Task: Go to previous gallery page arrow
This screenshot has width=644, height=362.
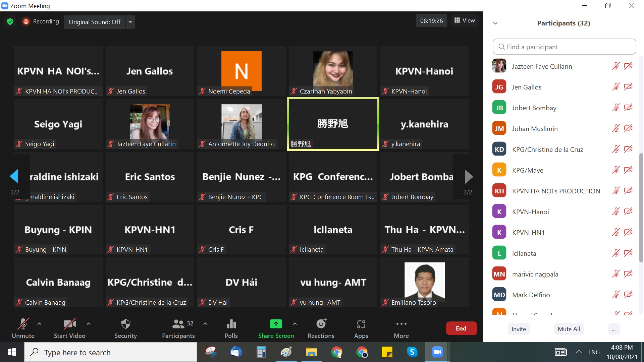Action: pyautogui.click(x=14, y=176)
